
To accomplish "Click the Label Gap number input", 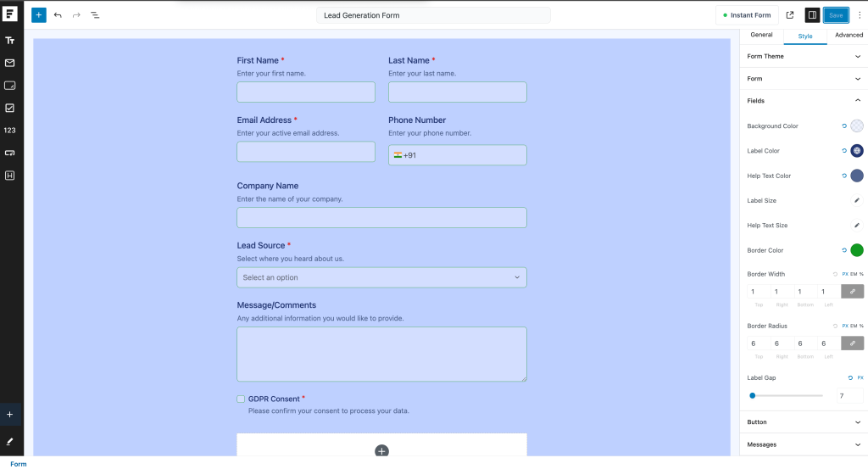I will point(849,395).
